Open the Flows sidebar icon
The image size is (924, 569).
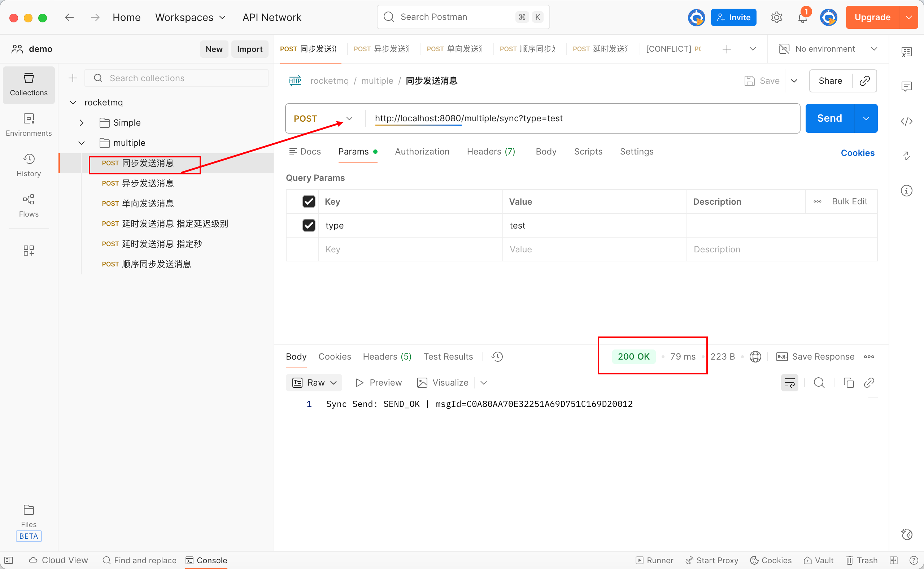pyautogui.click(x=29, y=205)
